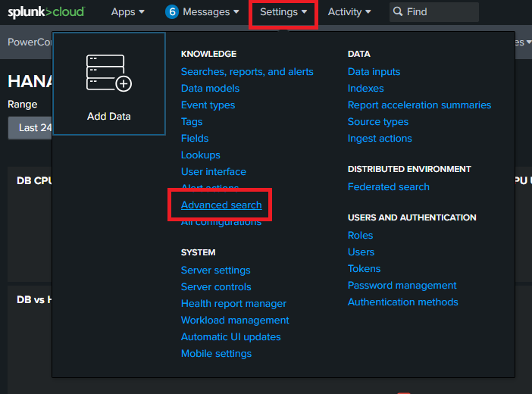Click the messages count badge
This screenshot has height=394, width=532.
(171, 12)
